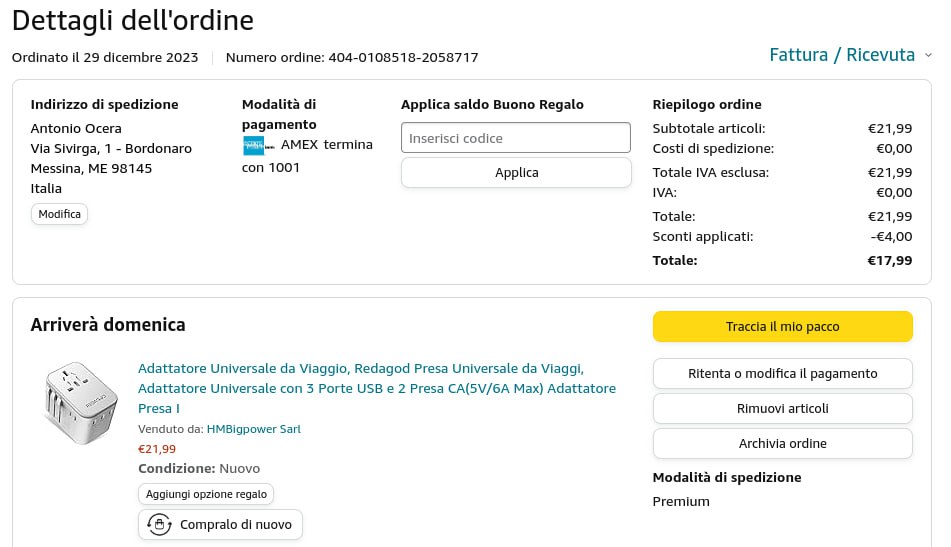This screenshot has height=547, width=951.
Task: Click the red €21,99 product price
Action: (x=157, y=449)
